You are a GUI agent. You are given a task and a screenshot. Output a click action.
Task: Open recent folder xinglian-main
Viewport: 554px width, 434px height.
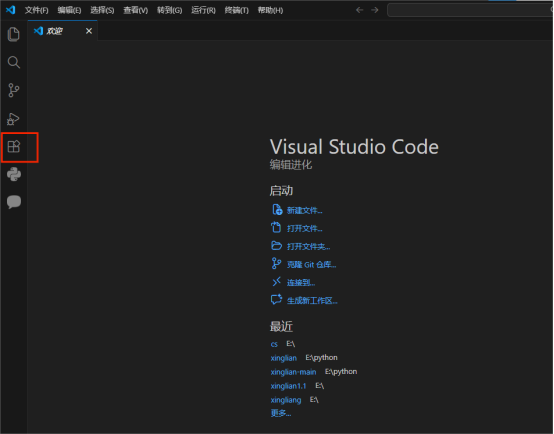click(293, 372)
